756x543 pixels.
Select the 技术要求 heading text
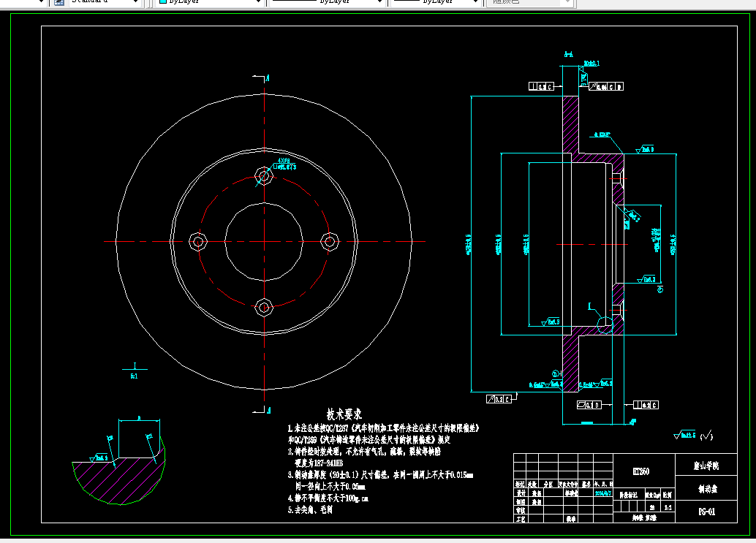[344, 414]
